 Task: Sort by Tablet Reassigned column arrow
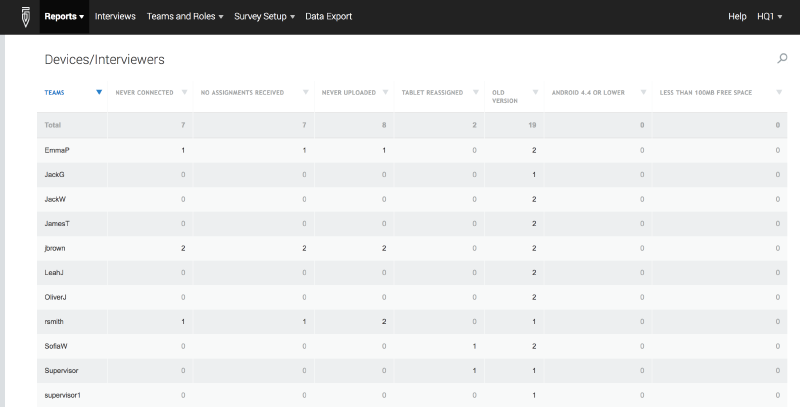[476, 92]
